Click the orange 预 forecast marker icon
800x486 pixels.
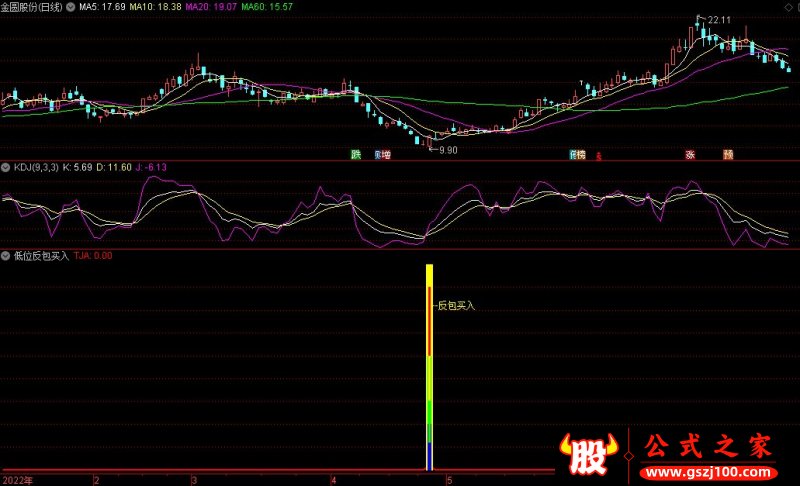click(x=728, y=155)
